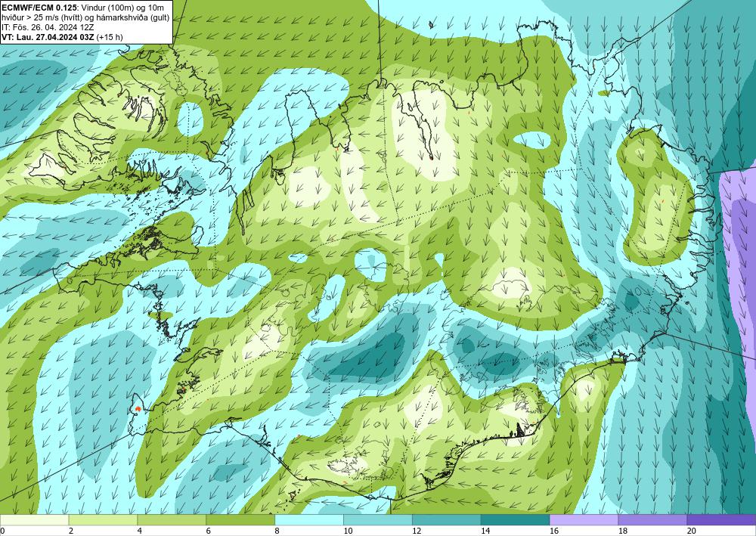Click the red gust marker on the small western island
Image resolution: width=756 pixels, height=536 pixels.
click(138, 409)
